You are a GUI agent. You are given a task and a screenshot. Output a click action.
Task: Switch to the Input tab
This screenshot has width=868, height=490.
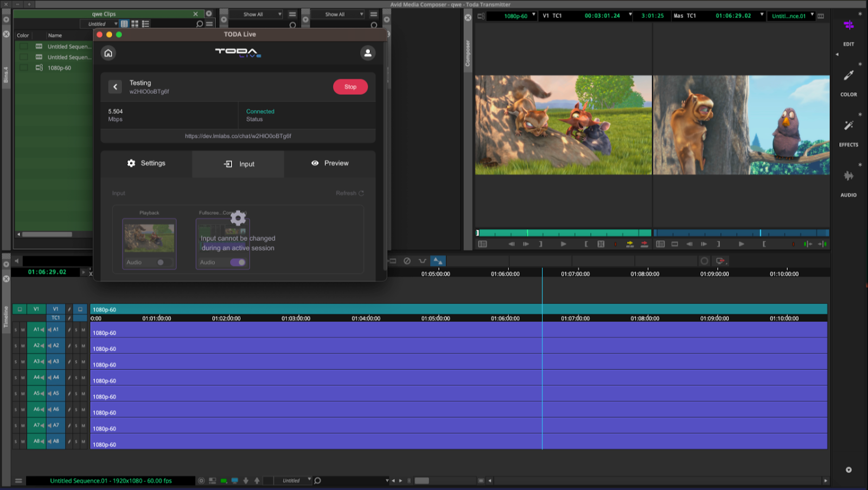[x=238, y=164]
